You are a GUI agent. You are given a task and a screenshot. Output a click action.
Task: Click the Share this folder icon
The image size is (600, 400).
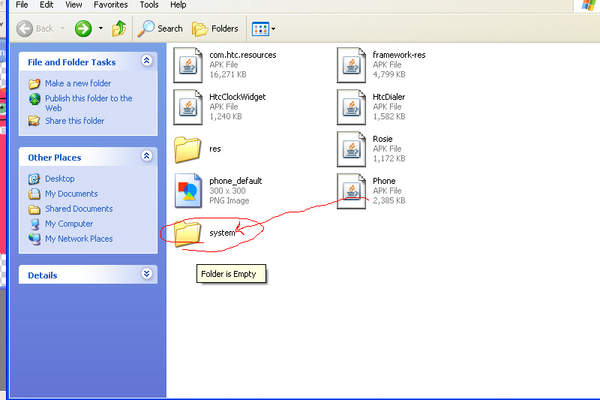(x=34, y=121)
